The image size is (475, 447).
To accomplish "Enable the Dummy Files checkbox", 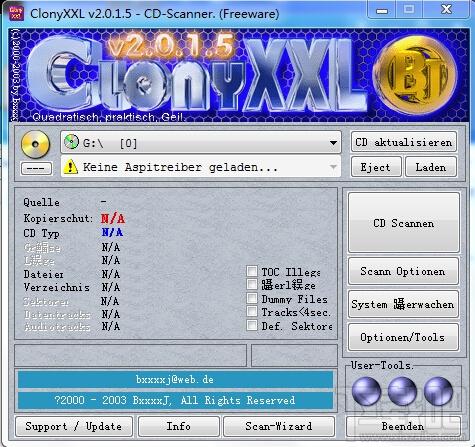I will (252, 298).
